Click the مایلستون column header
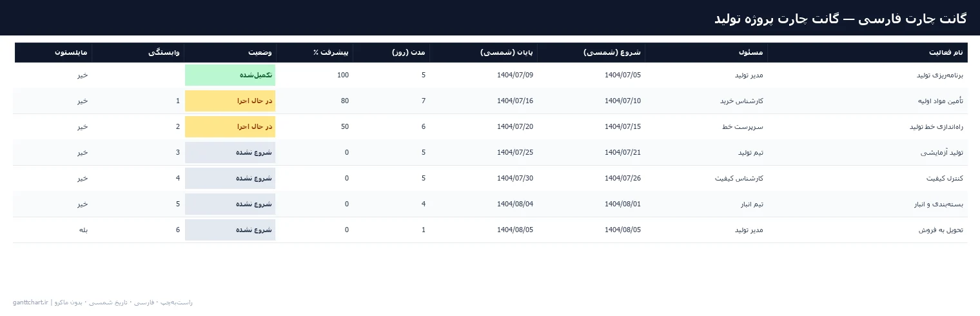Screen dimensions: 980x316 click(x=53, y=52)
